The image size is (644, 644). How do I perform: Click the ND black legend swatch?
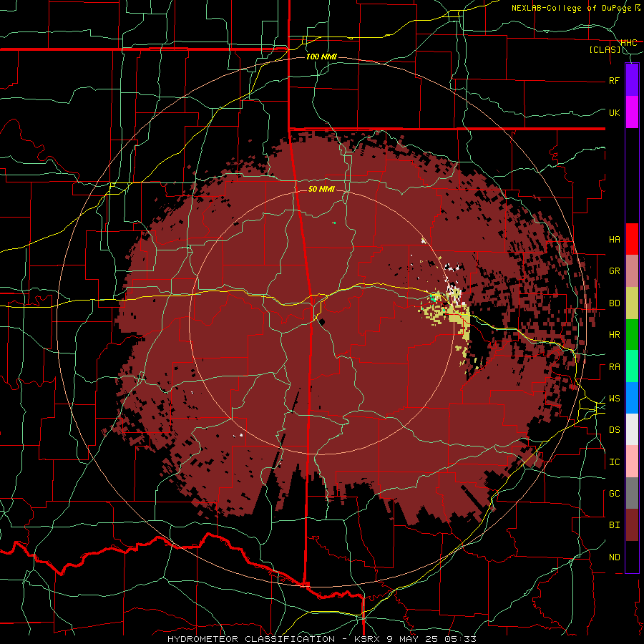(x=632, y=557)
